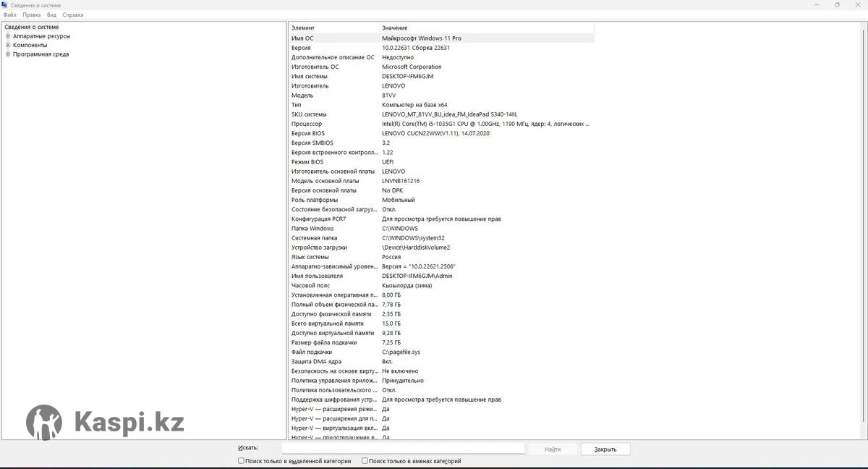Click the value Принудительно
Image resolution: width=868 pixels, height=469 pixels.
click(x=403, y=380)
